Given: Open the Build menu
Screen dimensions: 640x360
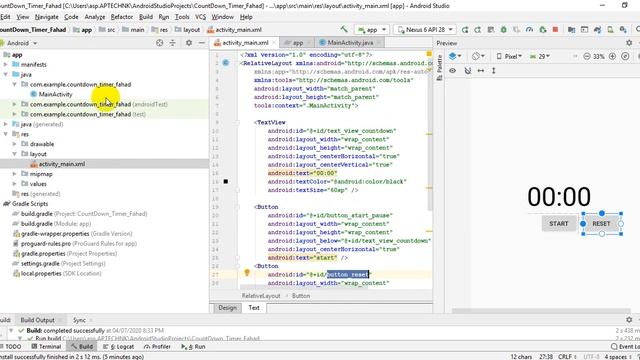Looking at the screenshot, I should pos(146,17).
